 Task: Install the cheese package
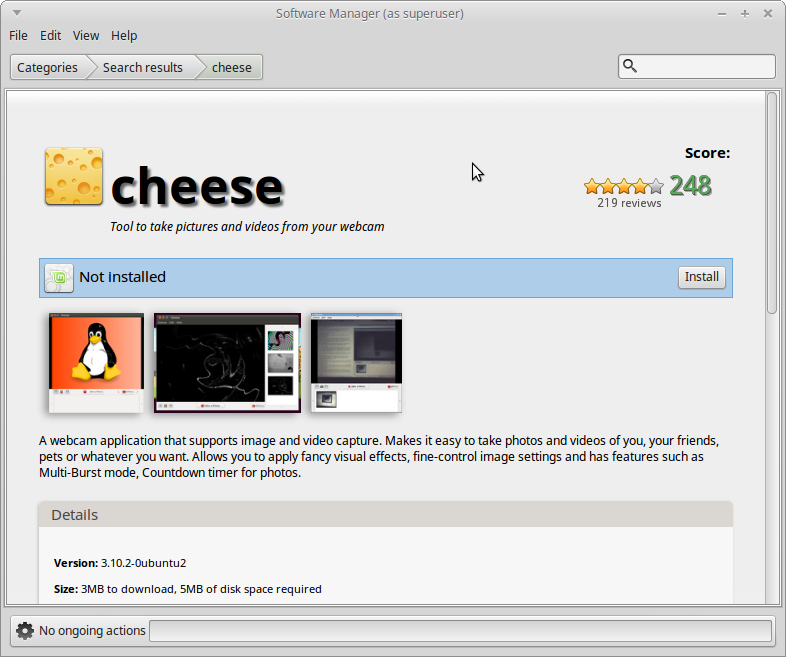tap(701, 277)
